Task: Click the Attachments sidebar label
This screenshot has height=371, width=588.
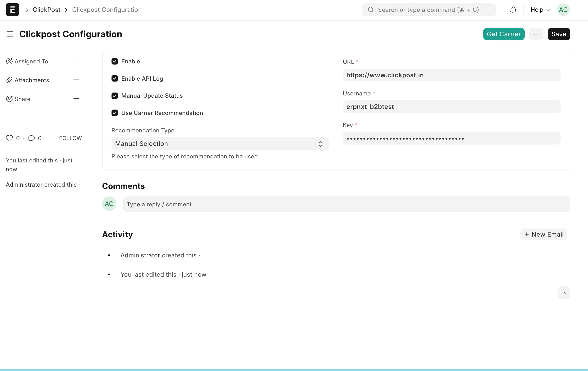Action: (32, 80)
